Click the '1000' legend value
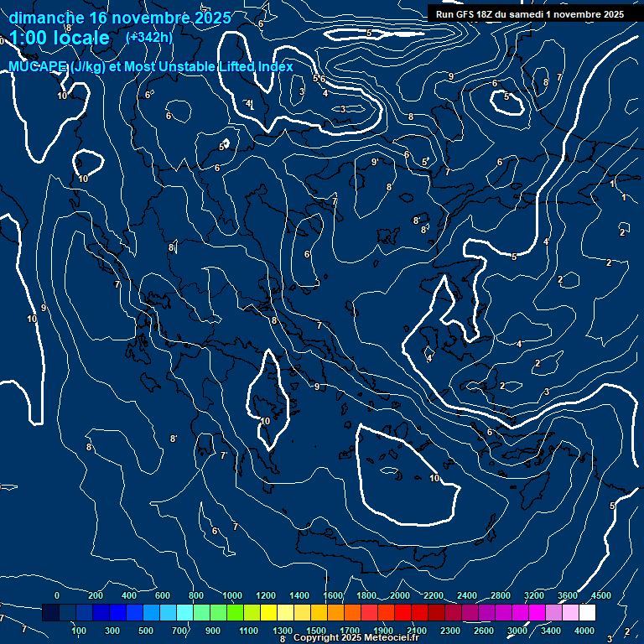Image resolution: width=644 pixels, height=644 pixels. [232, 595]
